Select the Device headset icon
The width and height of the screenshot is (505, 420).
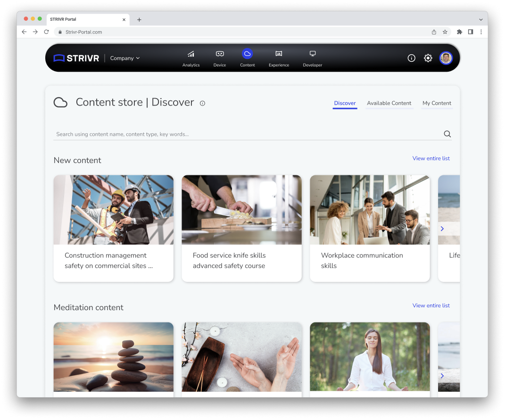click(219, 54)
